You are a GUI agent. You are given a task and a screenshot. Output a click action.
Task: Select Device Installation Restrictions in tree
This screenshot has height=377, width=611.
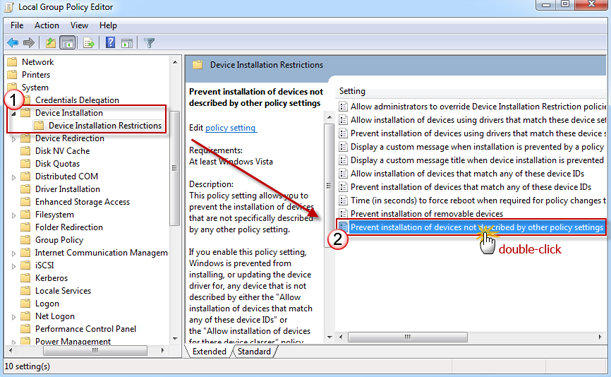pos(105,126)
